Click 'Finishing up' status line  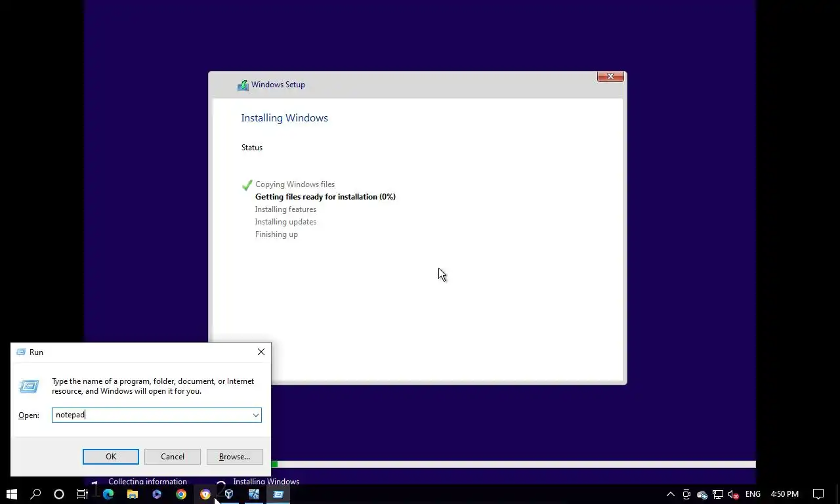276,234
